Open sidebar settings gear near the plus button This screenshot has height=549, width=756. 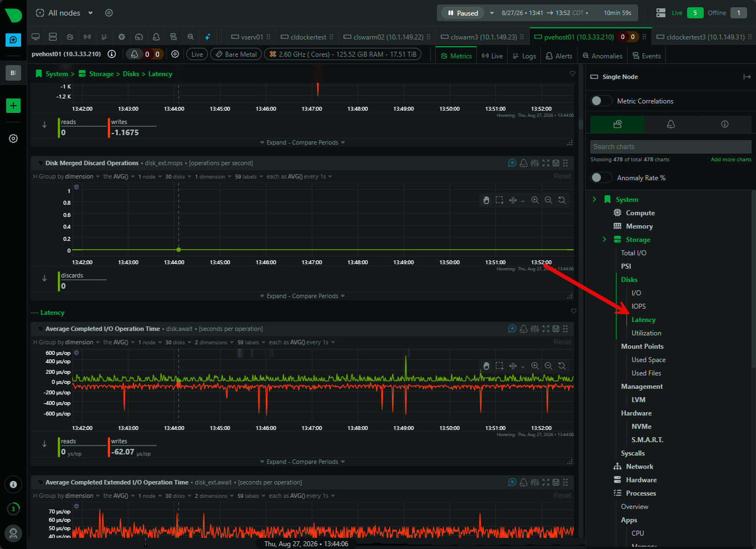pos(13,139)
